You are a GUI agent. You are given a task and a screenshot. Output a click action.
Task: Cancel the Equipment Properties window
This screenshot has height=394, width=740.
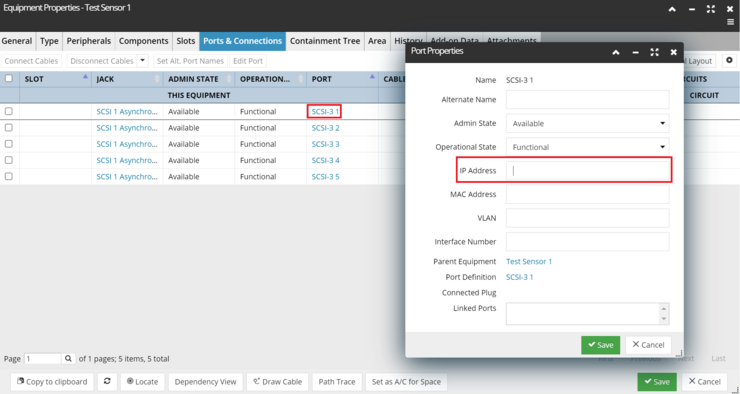(704, 382)
